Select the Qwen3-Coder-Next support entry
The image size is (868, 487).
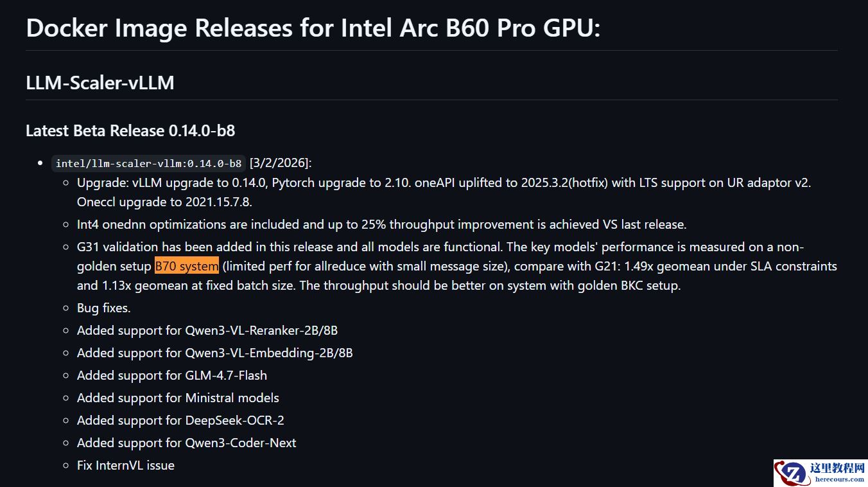[186, 443]
